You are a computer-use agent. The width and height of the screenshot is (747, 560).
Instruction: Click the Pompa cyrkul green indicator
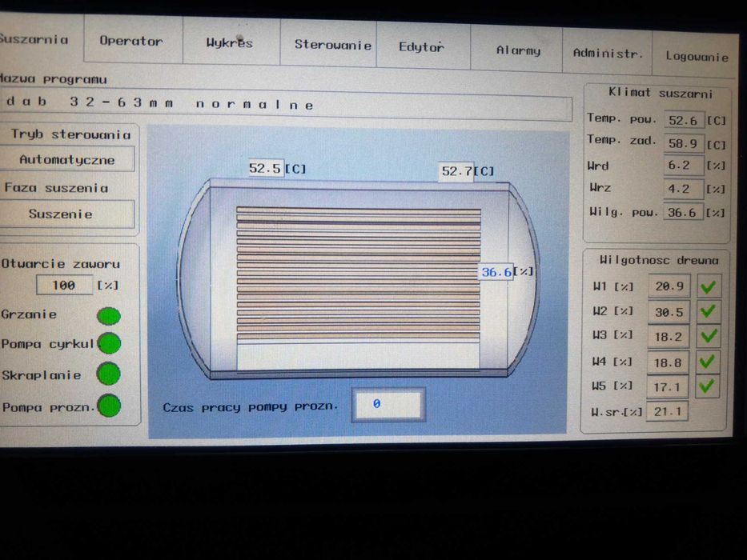point(109,343)
